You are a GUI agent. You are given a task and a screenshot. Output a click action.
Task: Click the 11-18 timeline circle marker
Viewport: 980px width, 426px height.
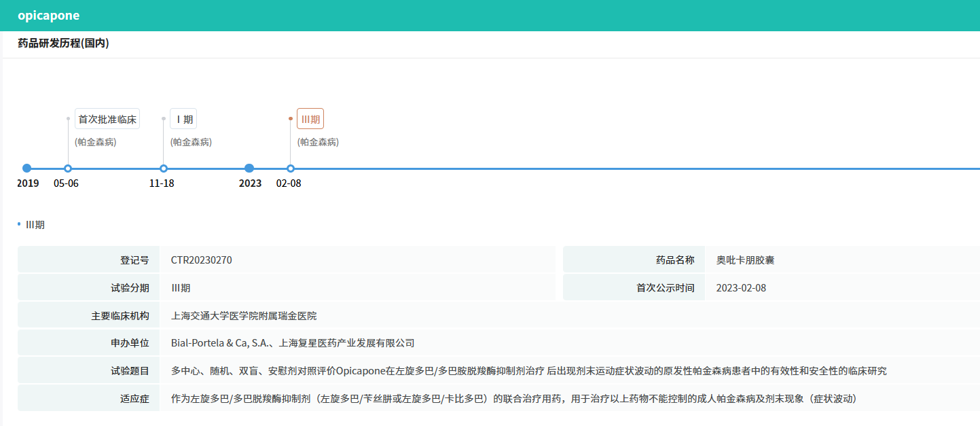[x=164, y=168]
